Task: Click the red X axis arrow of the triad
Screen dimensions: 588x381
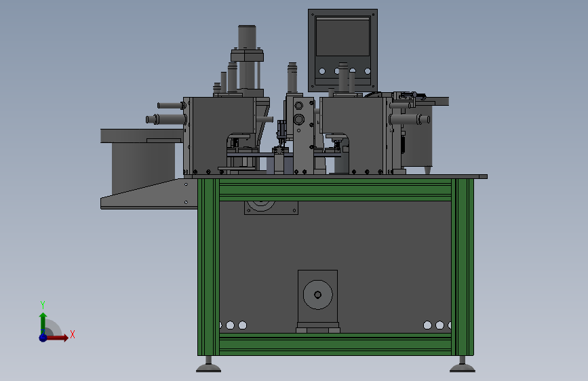Action: coord(57,338)
